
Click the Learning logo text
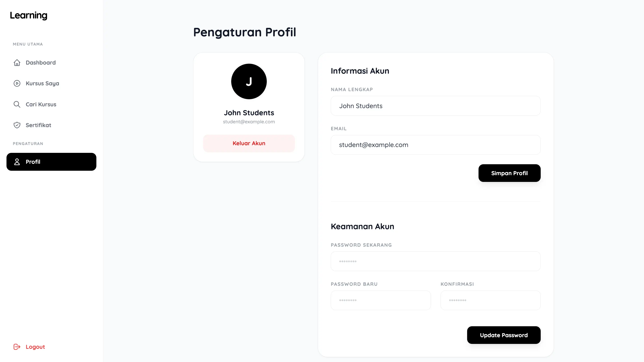tap(28, 15)
